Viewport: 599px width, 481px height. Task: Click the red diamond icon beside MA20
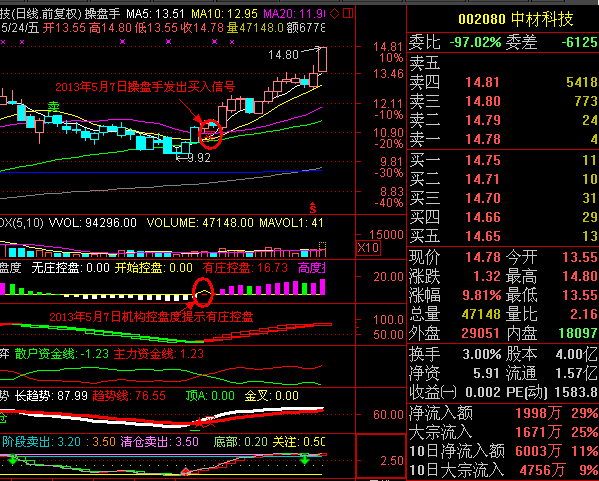[x=334, y=14]
